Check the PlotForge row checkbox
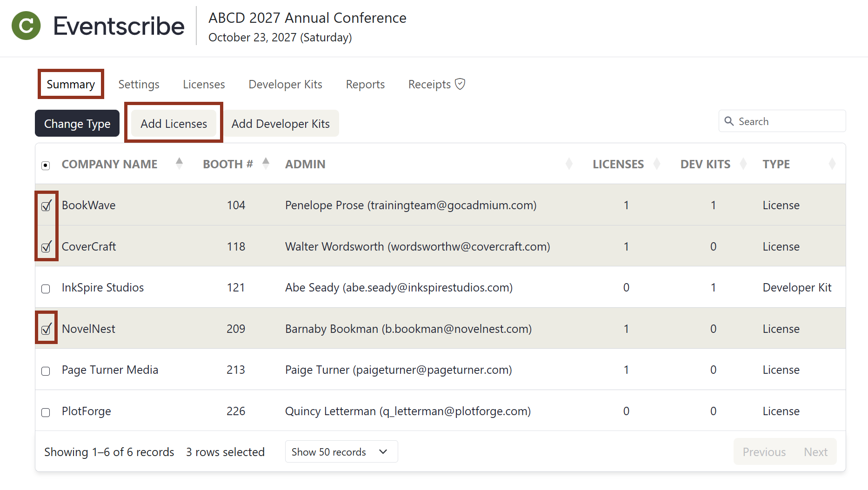Screen dimensions: 868x490 [46, 412]
